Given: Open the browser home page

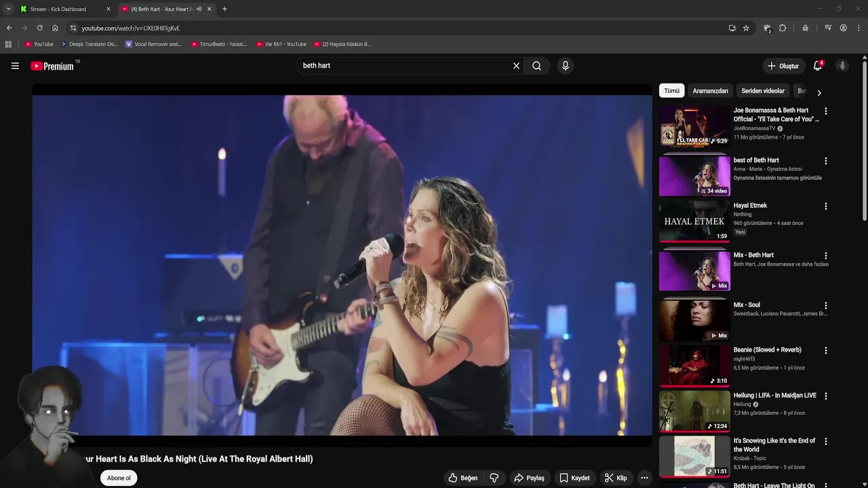Looking at the screenshot, I should [x=55, y=28].
